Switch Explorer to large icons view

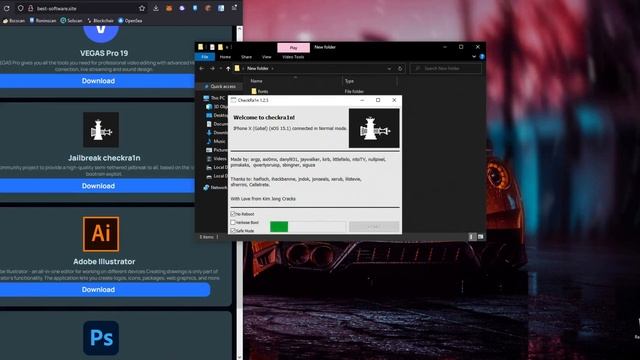[480, 237]
